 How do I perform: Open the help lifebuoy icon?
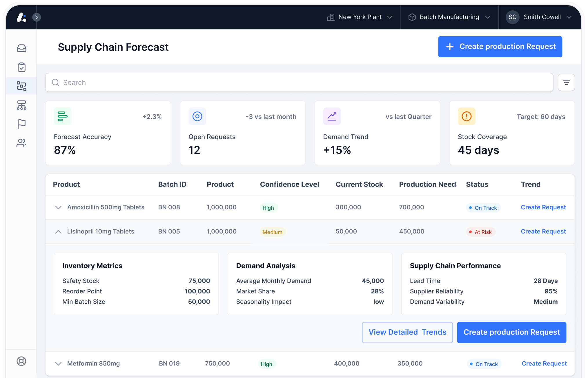tap(21, 361)
